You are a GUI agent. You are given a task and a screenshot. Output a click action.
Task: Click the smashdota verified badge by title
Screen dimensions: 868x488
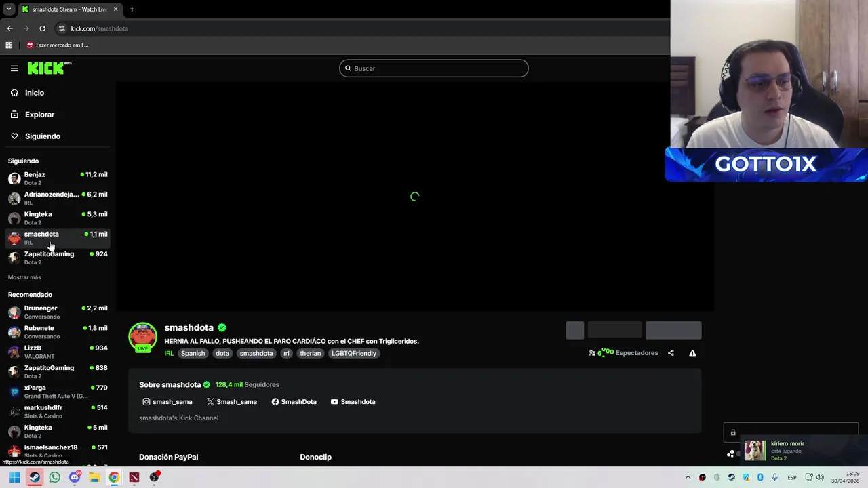click(222, 328)
